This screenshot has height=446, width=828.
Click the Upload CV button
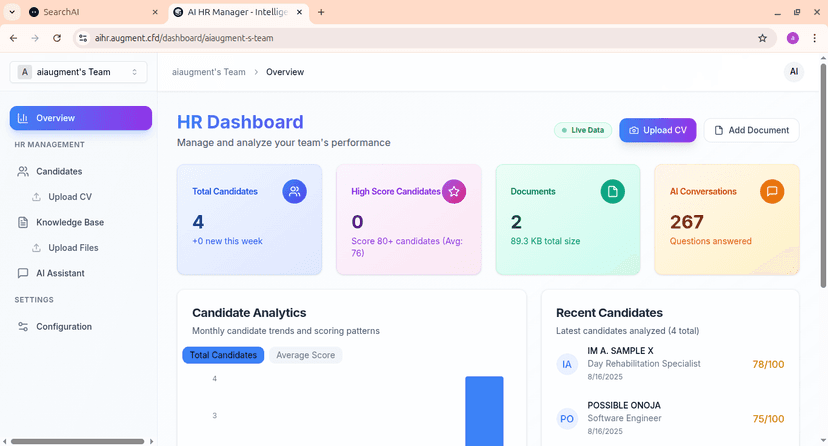click(657, 130)
